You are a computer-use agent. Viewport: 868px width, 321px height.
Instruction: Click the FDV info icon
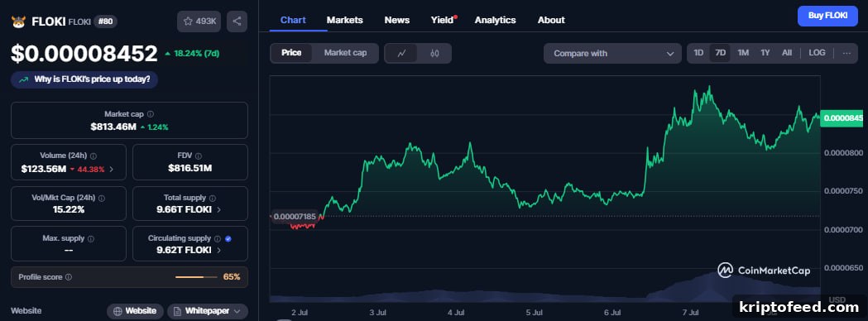[x=199, y=156]
